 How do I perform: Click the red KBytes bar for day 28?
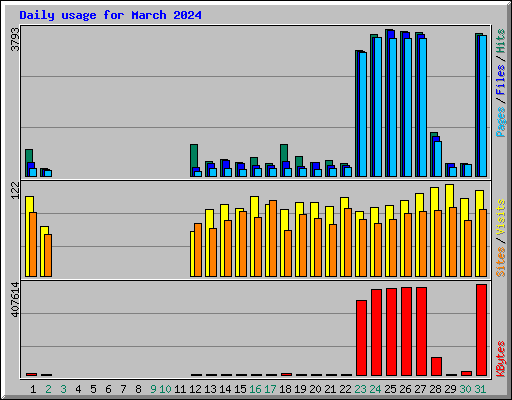click(436, 367)
